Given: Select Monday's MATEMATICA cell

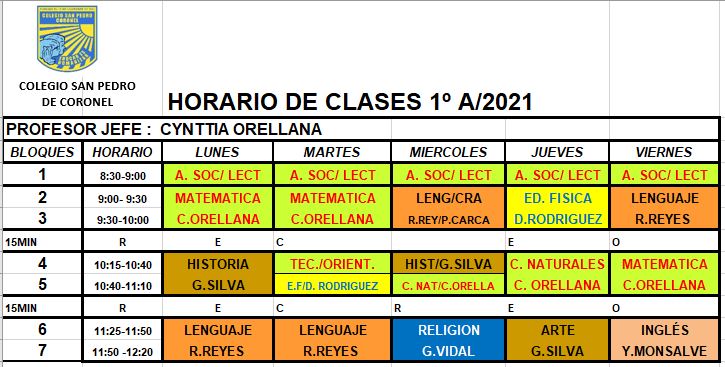Looking at the screenshot, I should 217,208.
